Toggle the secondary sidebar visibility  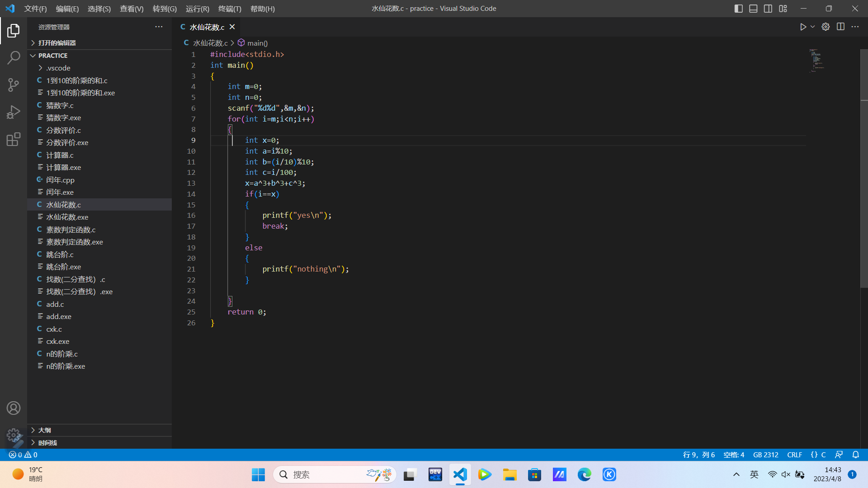(768, 9)
